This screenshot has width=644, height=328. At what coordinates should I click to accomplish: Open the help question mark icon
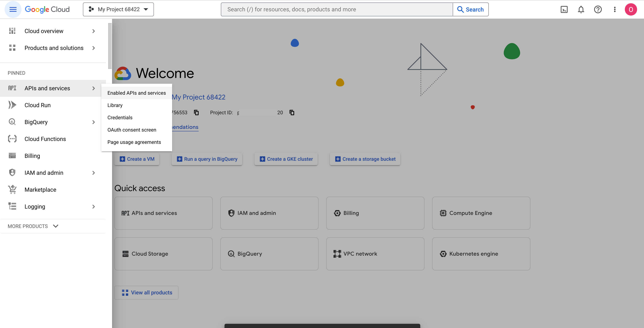[x=598, y=10]
